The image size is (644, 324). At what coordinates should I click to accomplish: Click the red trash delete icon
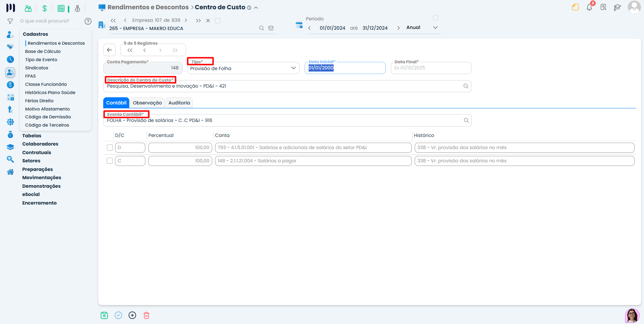point(146,315)
